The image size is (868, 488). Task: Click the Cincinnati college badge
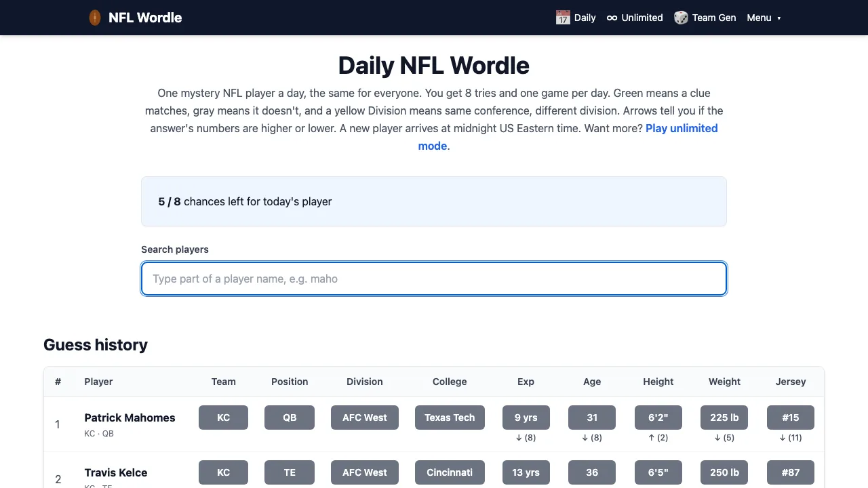coord(450,472)
